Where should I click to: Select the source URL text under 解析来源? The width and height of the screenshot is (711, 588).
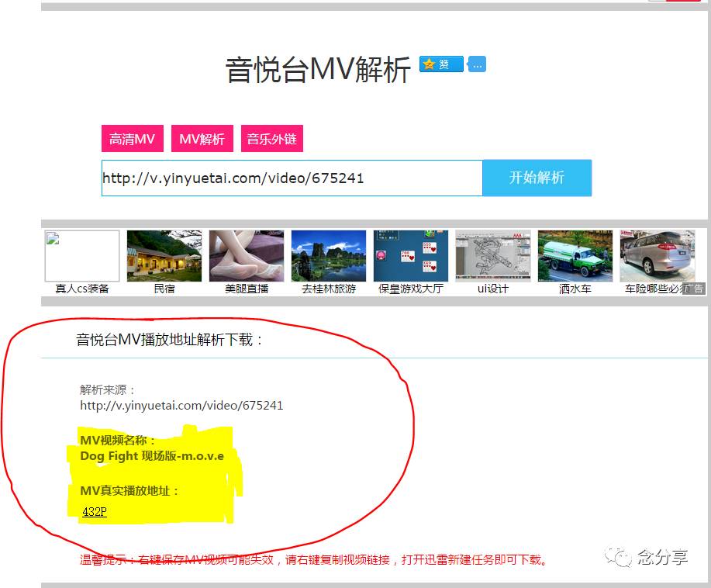click(x=181, y=405)
